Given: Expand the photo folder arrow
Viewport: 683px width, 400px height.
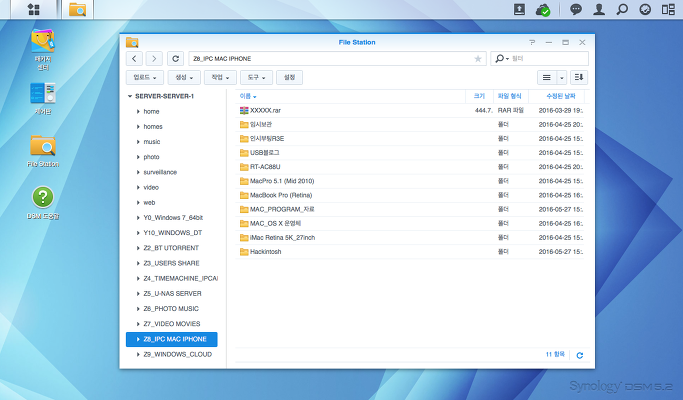Looking at the screenshot, I should click(138, 157).
